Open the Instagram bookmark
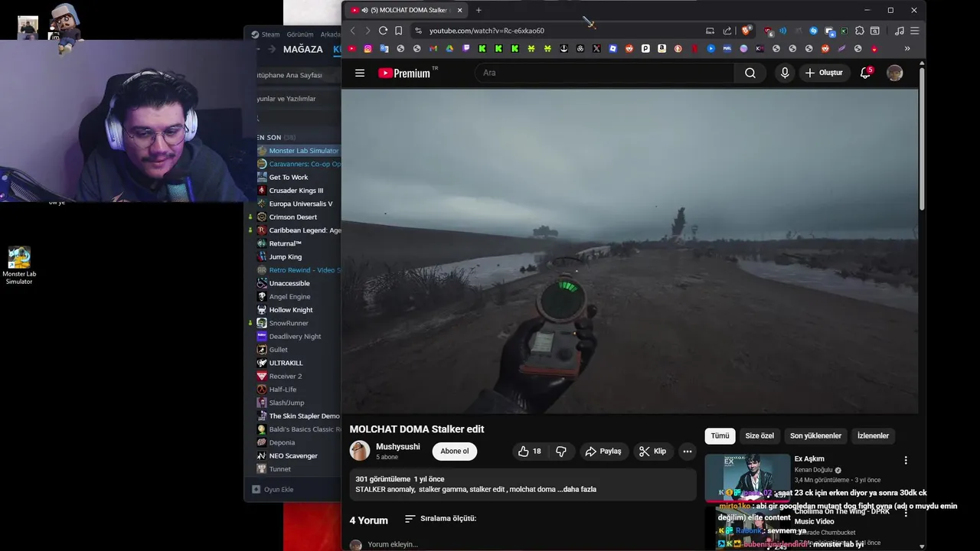 click(x=367, y=48)
